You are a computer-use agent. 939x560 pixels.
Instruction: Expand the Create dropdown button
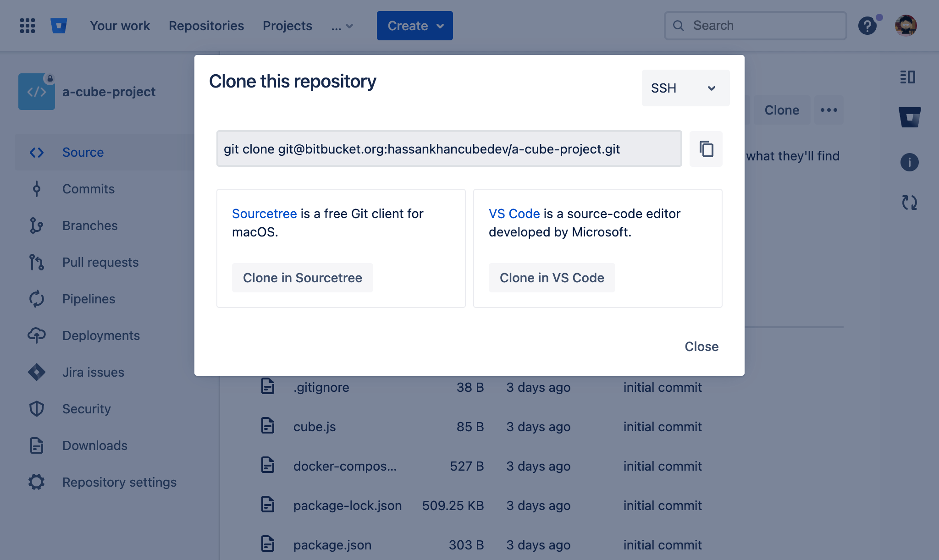415,26
